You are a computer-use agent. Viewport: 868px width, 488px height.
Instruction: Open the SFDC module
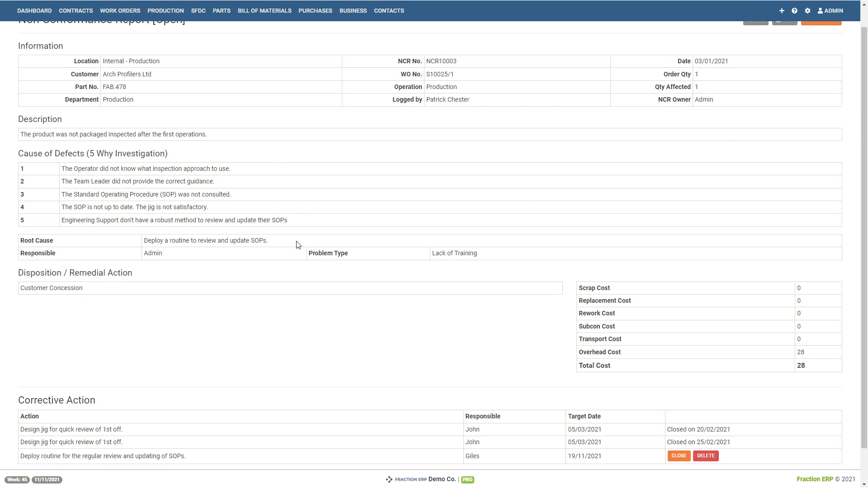click(198, 11)
